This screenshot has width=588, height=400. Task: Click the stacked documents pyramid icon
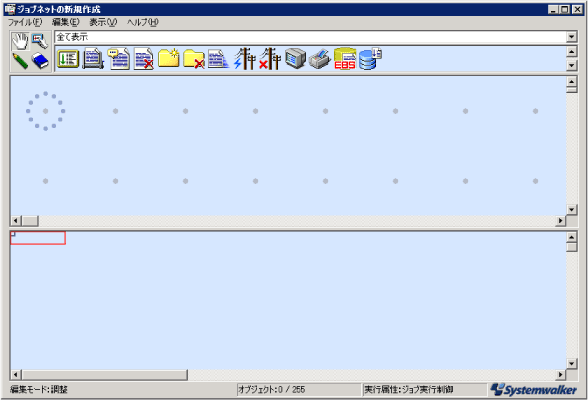pos(218,59)
